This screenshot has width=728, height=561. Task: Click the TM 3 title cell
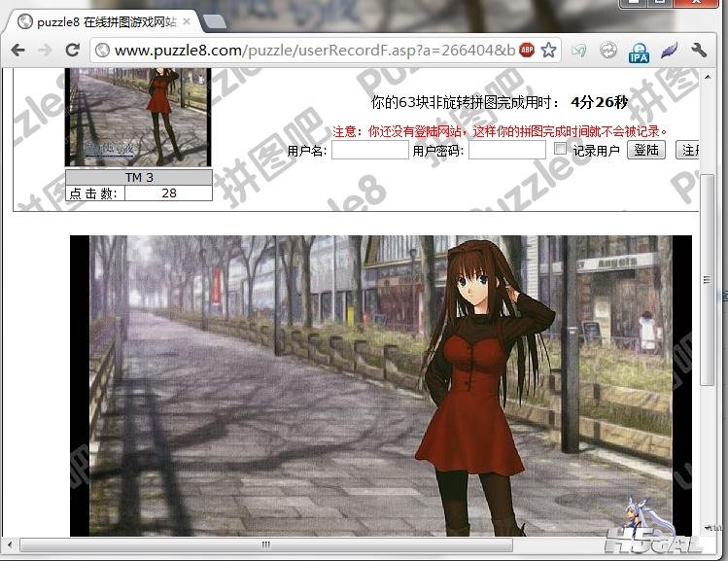pyautogui.click(x=139, y=177)
